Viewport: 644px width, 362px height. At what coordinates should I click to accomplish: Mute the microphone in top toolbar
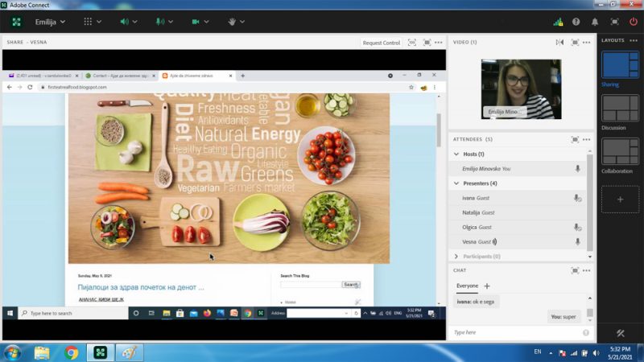pos(160,22)
